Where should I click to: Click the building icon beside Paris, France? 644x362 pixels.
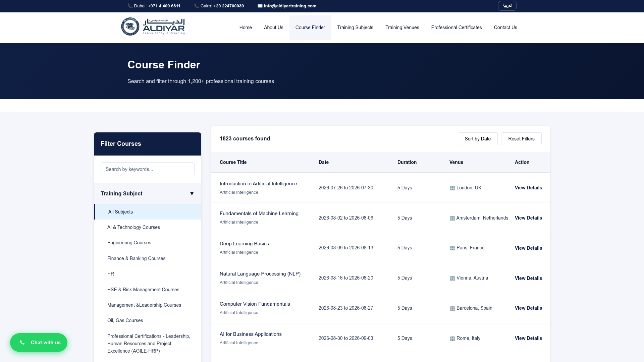point(452,248)
